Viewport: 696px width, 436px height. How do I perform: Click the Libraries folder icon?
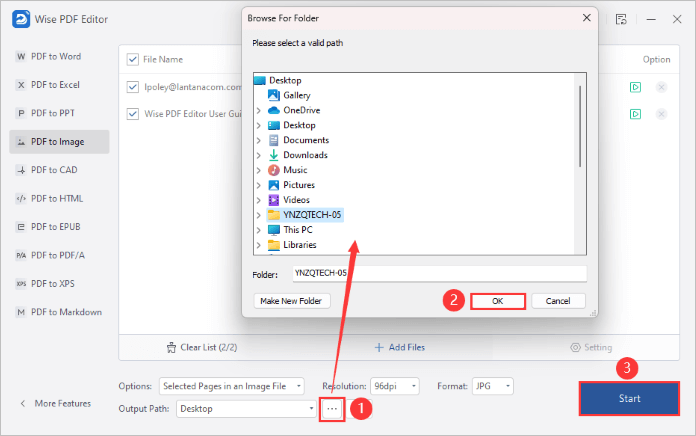(x=274, y=245)
